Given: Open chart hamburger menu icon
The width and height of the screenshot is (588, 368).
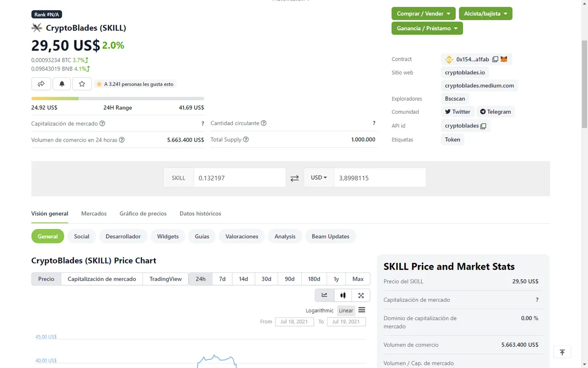Looking at the screenshot, I should pyautogui.click(x=362, y=310).
